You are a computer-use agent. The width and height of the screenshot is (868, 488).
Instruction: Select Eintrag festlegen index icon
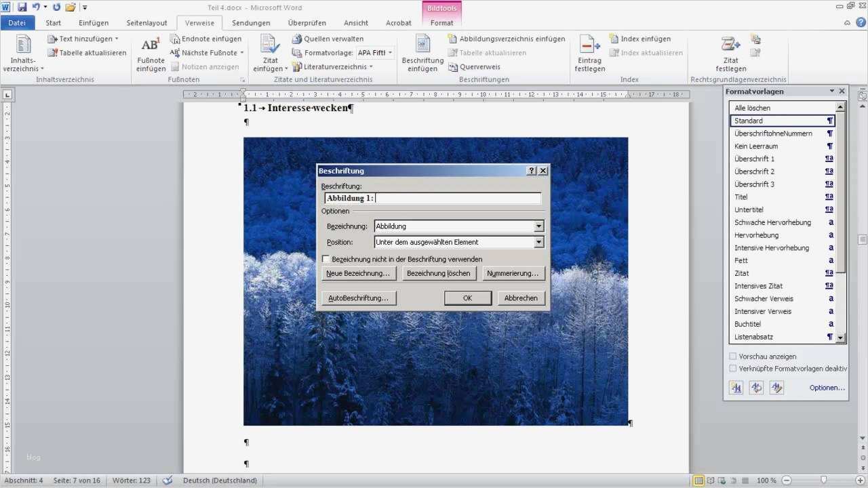[x=589, y=53]
